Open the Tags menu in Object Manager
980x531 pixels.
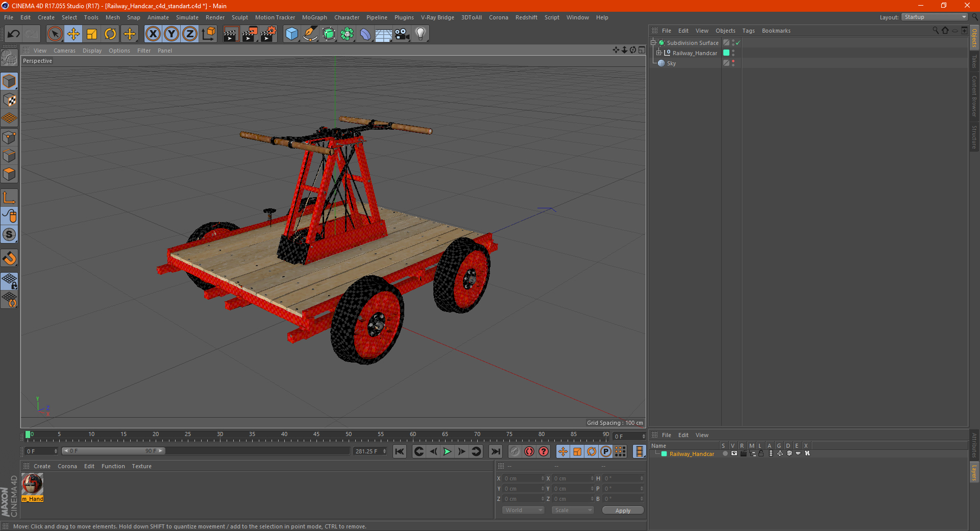(x=748, y=31)
